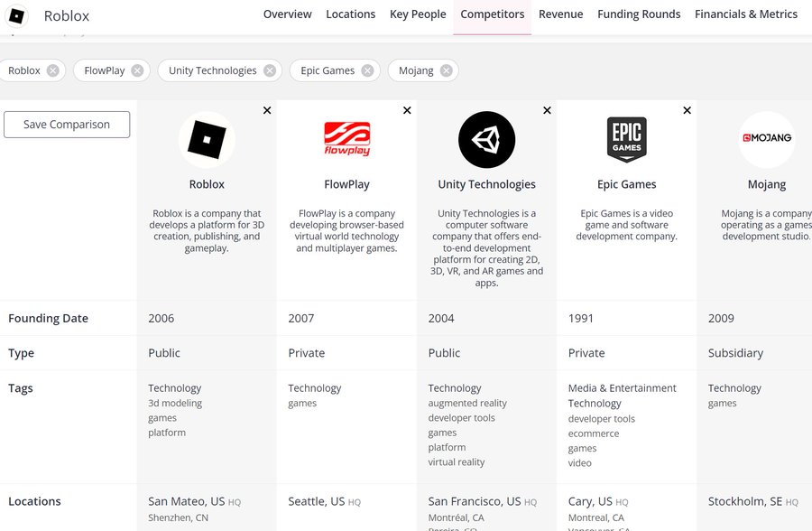This screenshot has height=531, width=812.
Task: Remove the Unity Technologies filter chip
Action: point(270,70)
